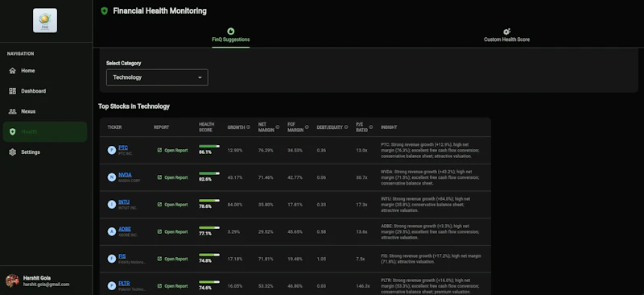The height and width of the screenshot is (295, 644).
Task: Click the Nexus people icon
Action: pos(12,111)
